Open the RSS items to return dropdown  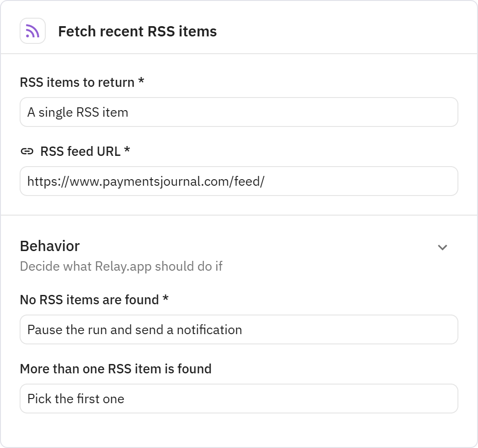pos(239,112)
